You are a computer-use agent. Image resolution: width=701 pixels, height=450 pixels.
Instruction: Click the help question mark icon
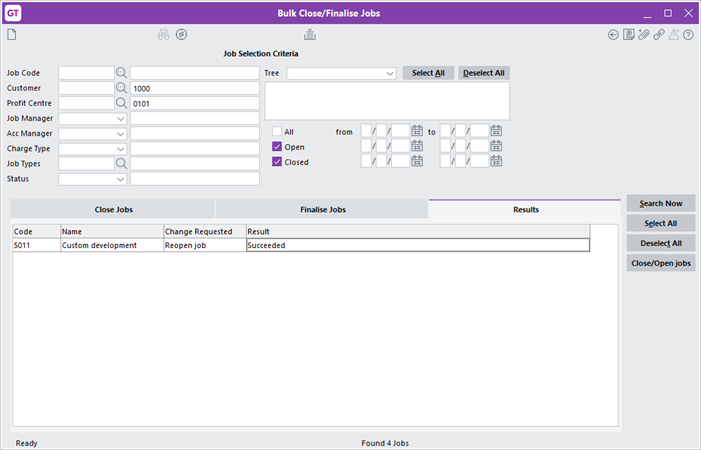click(688, 35)
